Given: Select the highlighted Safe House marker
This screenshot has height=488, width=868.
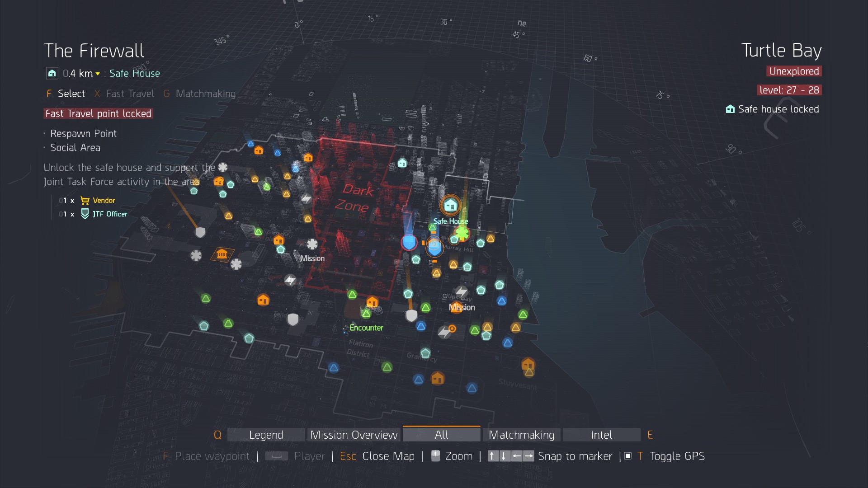Looking at the screenshot, I should point(450,206).
